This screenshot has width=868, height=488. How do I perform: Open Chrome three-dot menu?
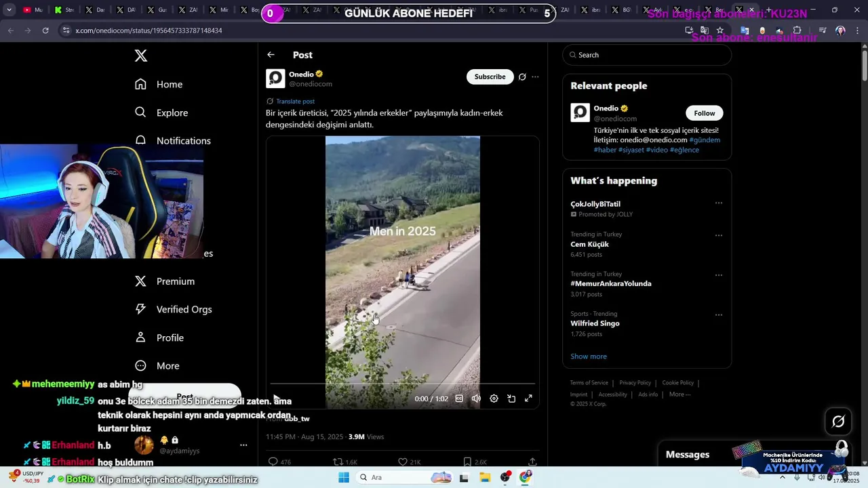(857, 30)
